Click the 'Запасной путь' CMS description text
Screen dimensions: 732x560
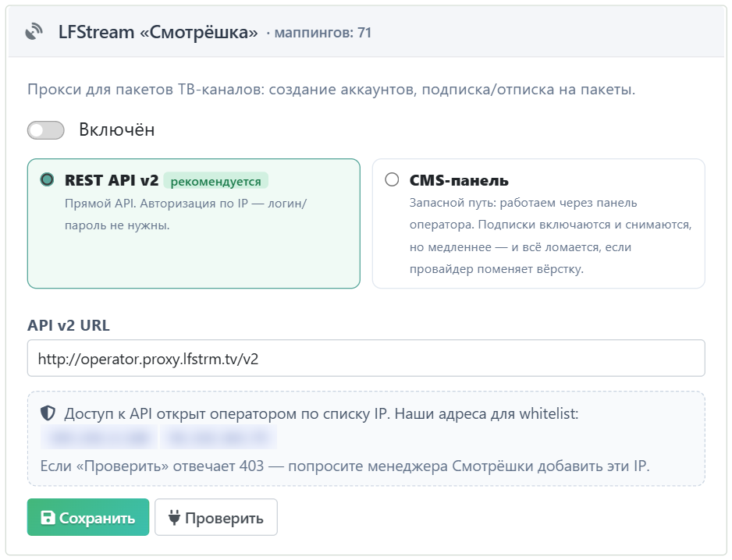click(x=550, y=236)
